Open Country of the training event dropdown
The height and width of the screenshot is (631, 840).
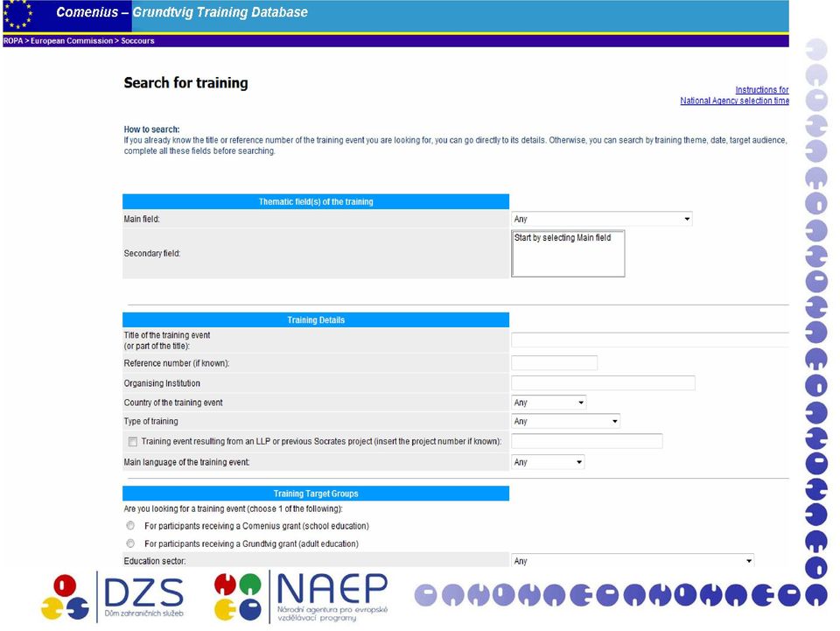[x=549, y=403]
